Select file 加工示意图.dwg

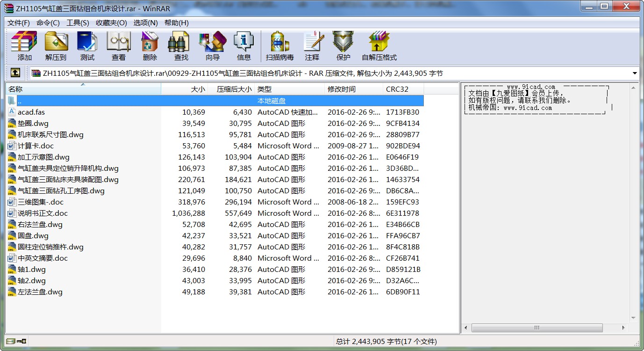43,157
